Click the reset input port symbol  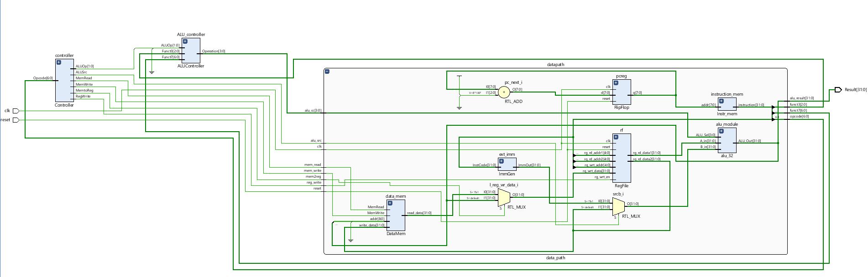16,120
